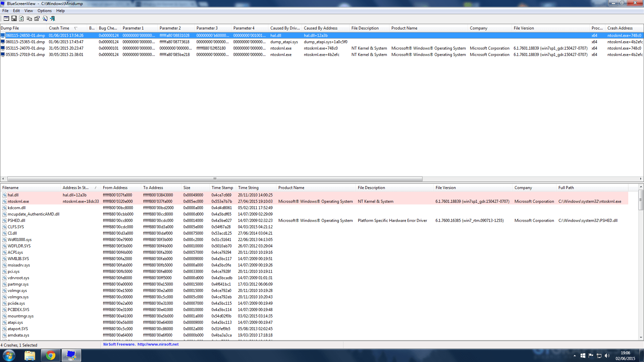Open http://www.nirsoft.net link in status bar
The width and height of the screenshot is (644, 362).
point(158,344)
